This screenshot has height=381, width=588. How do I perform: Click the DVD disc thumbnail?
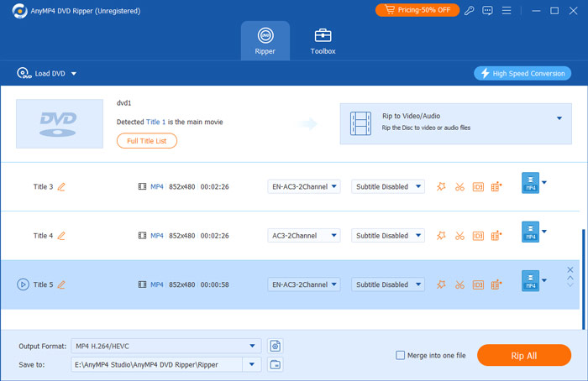coord(60,123)
